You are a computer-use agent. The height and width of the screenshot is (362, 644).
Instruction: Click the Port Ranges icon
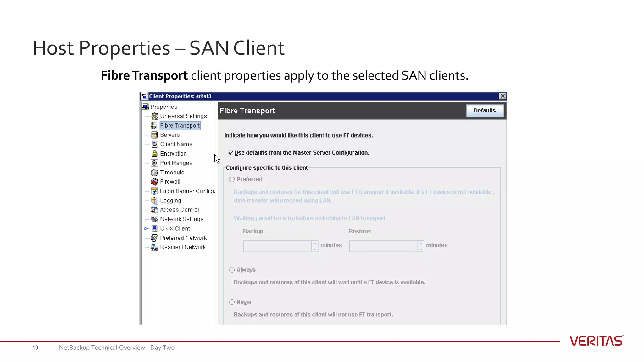[x=154, y=163]
